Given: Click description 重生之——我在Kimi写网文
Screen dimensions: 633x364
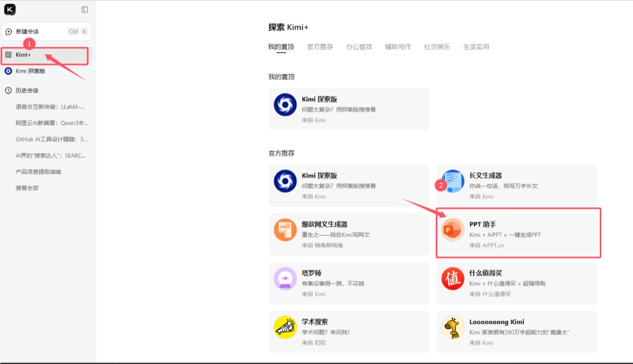Looking at the screenshot, I should pos(336,235).
